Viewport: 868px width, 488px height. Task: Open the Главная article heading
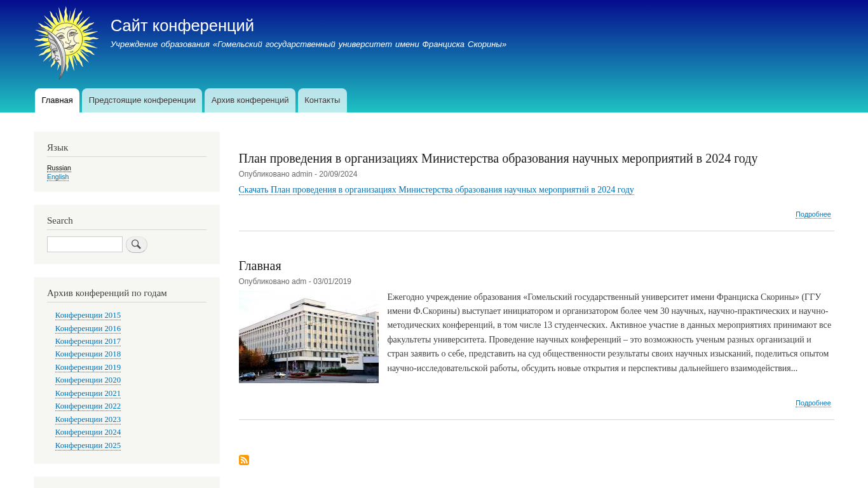[260, 266]
